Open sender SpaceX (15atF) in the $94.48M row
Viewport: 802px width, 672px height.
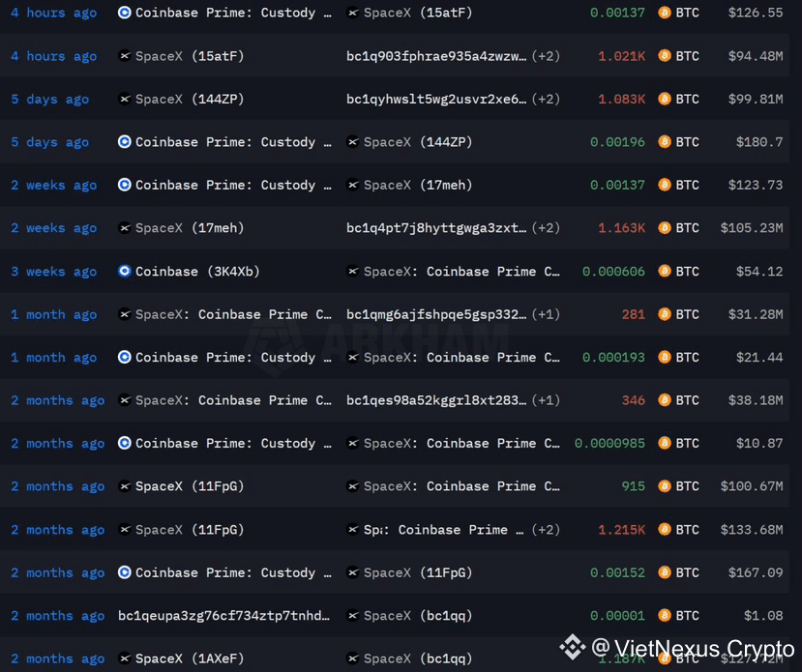click(190, 56)
